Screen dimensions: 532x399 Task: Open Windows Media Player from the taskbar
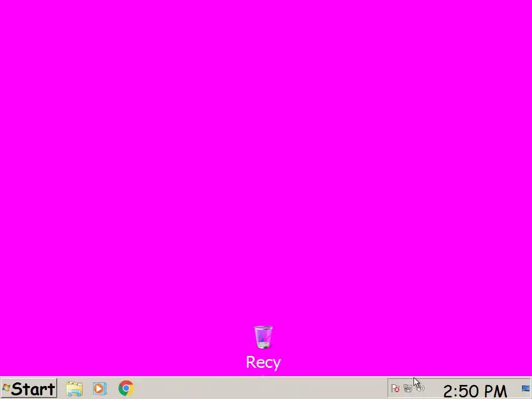(x=100, y=388)
